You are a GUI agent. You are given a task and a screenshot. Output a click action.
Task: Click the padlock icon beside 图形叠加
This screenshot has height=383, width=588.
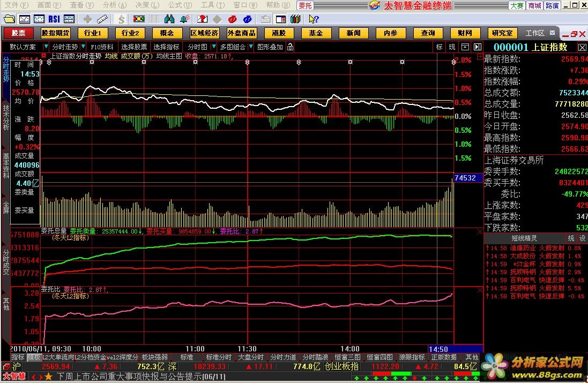[291, 47]
